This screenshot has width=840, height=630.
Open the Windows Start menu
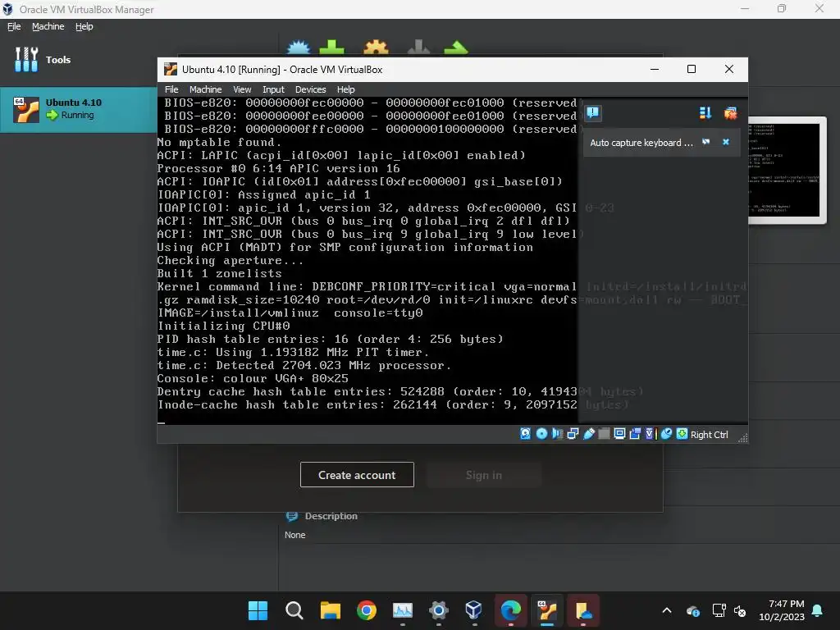[x=258, y=610]
